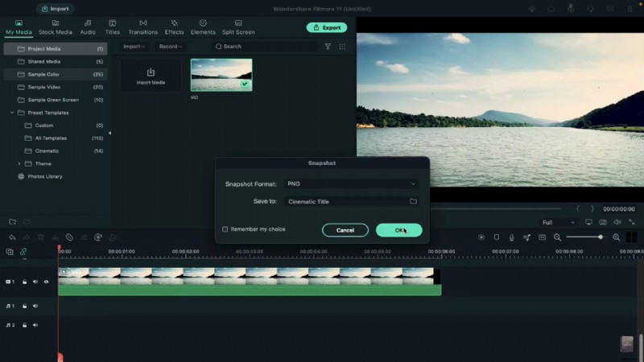This screenshot has width=644, height=362.
Task: Expand the Theme folder
Action: point(19,163)
